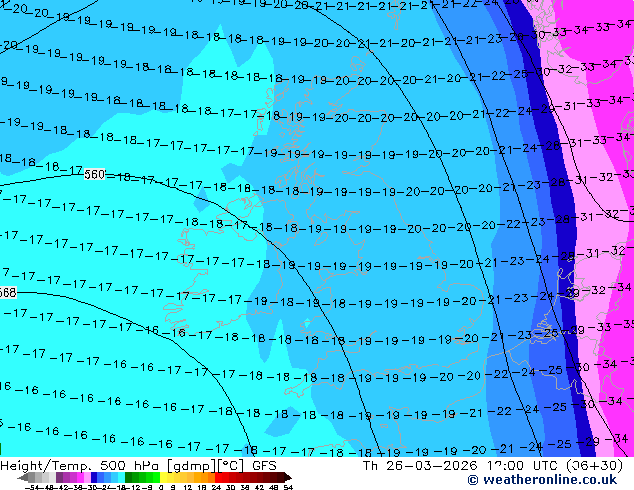The width and height of the screenshot is (634, 490).
Task: Click the GFS model label
Action: click(x=264, y=466)
